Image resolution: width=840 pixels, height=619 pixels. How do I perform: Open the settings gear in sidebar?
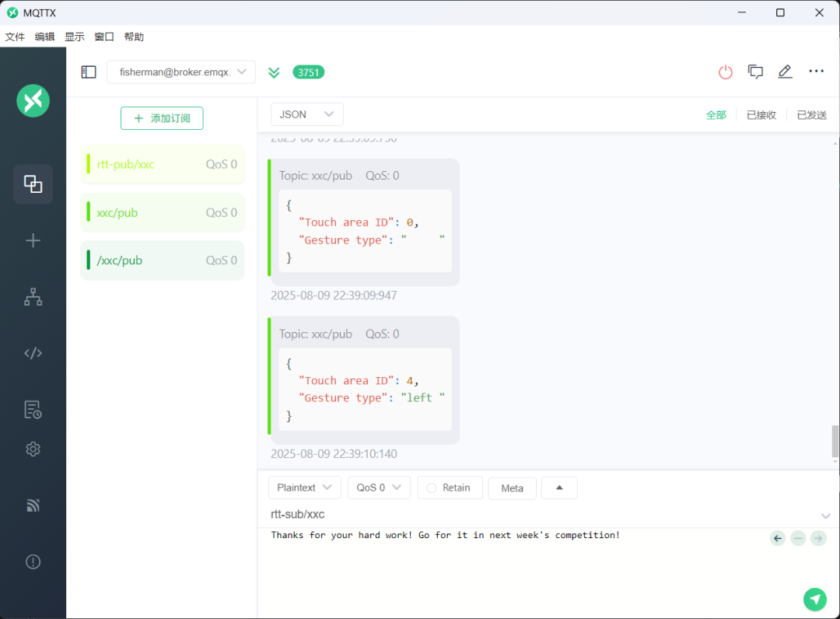point(33,449)
